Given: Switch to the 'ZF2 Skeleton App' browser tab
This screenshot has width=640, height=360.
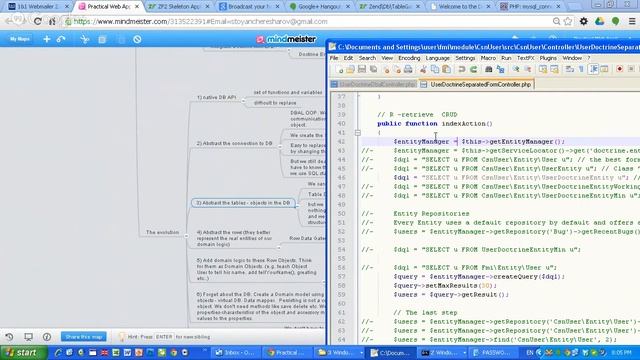Looking at the screenshot, I should [x=179, y=7].
